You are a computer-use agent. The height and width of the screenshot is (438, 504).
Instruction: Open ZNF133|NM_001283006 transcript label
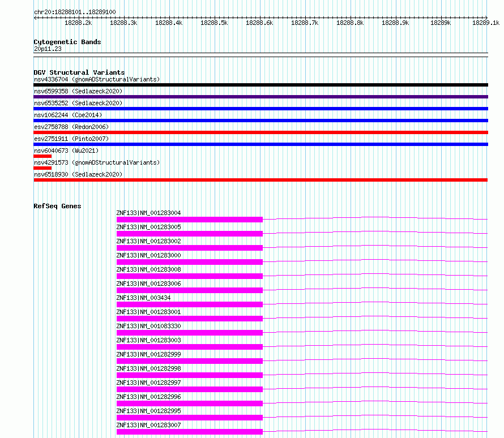click(x=148, y=284)
